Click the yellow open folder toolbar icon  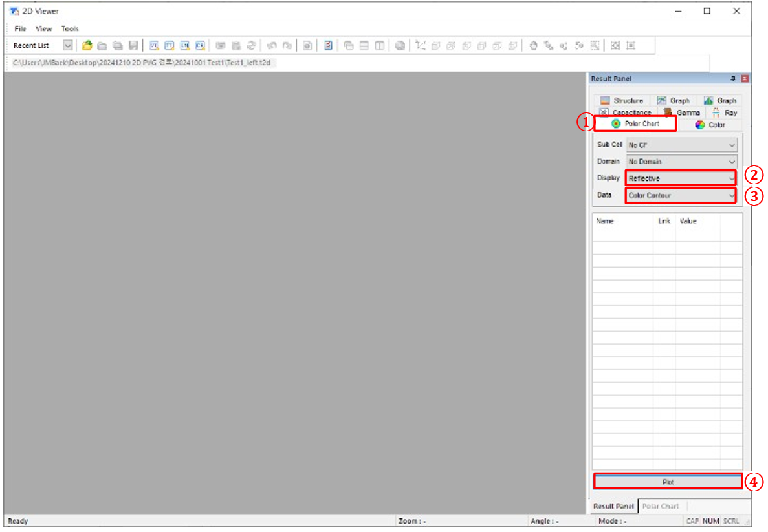(x=87, y=46)
